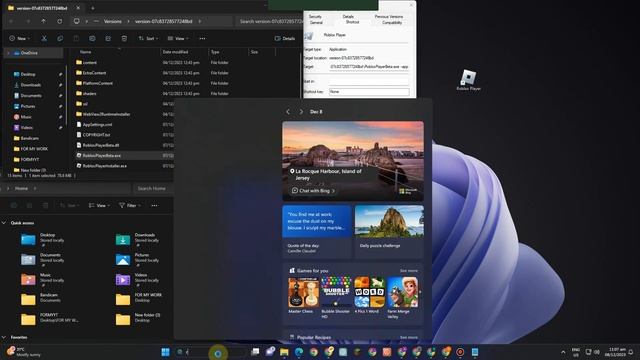
Task: Switch to the General tab in Properties dialog
Action: 316,22
